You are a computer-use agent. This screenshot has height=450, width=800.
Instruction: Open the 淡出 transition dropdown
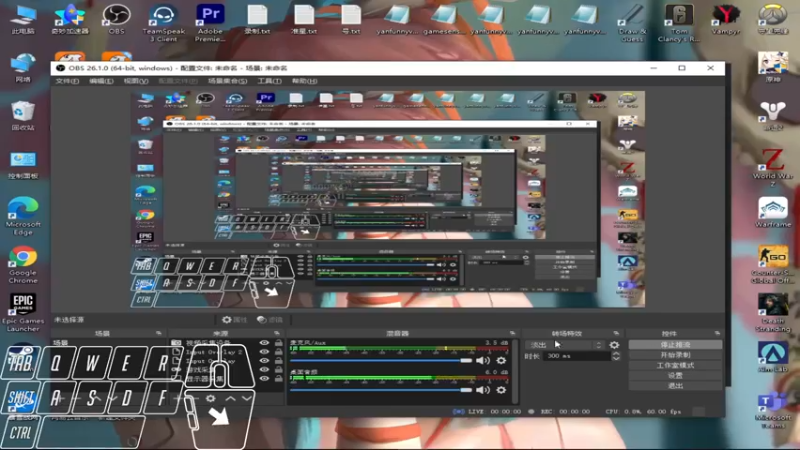[x=564, y=345]
